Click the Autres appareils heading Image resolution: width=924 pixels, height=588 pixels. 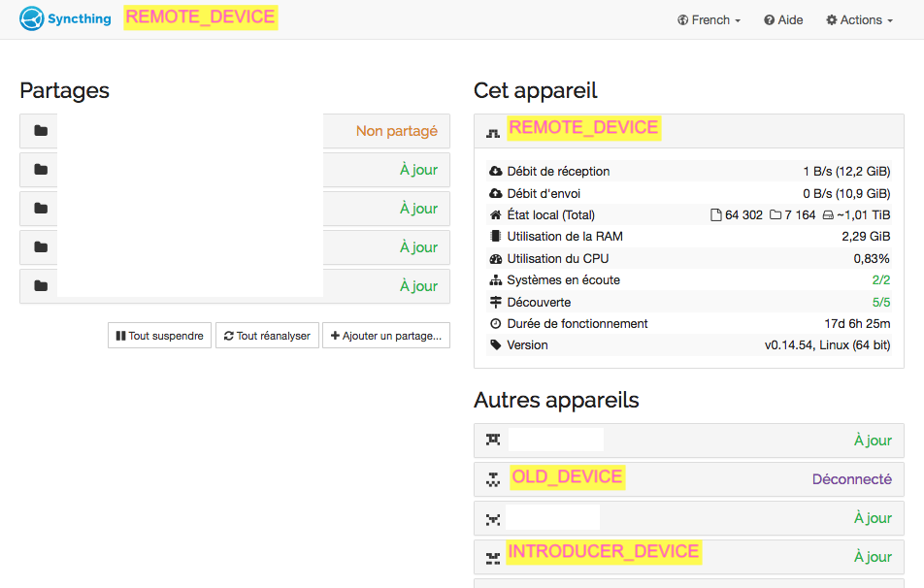pos(556,400)
